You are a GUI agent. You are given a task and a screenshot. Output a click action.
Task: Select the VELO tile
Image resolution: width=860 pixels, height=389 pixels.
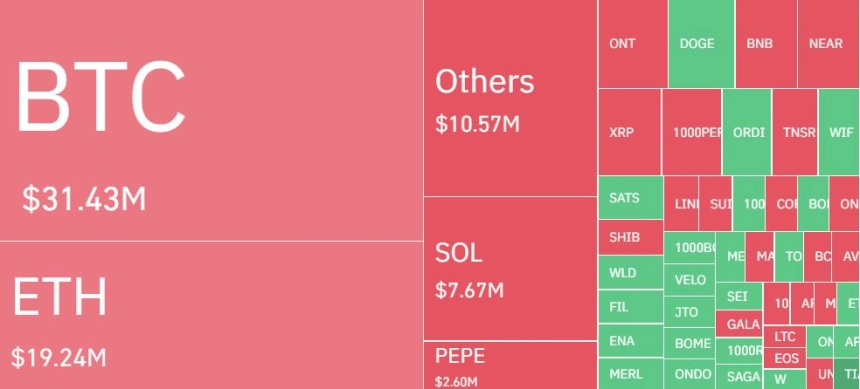(x=689, y=280)
